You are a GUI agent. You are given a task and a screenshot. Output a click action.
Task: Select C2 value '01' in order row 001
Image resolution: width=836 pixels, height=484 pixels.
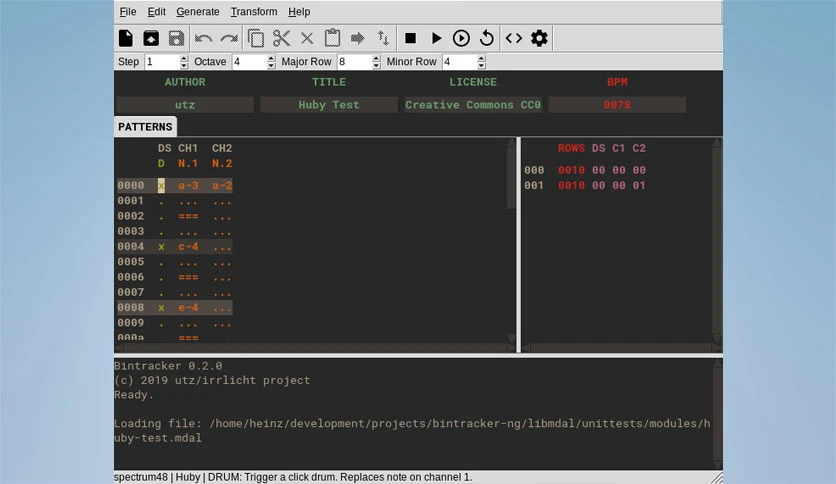click(x=639, y=185)
